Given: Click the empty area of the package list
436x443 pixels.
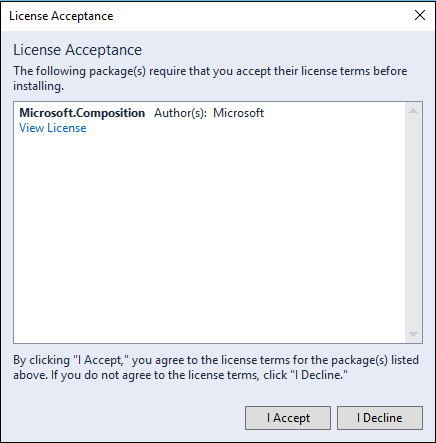Looking at the screenshot, I should click(209, 233).
